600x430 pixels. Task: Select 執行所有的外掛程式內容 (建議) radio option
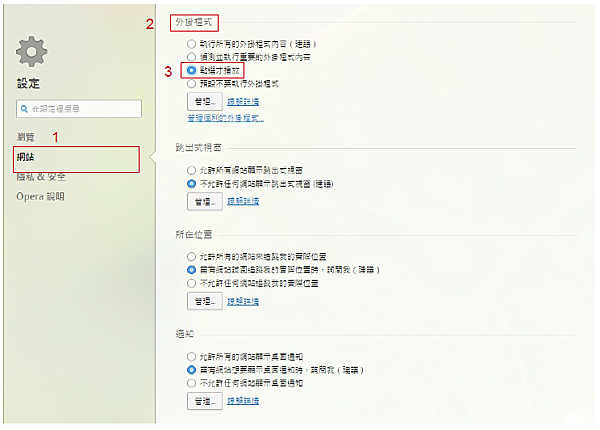tap(191, 44)
